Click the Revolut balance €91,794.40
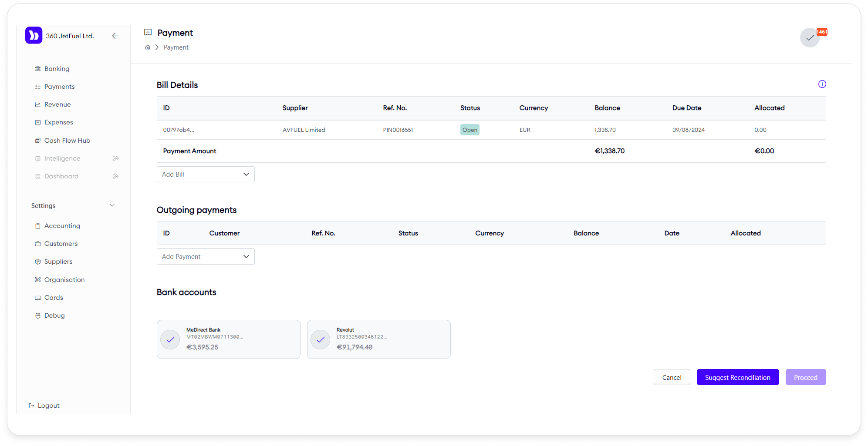 pos(355,347)
